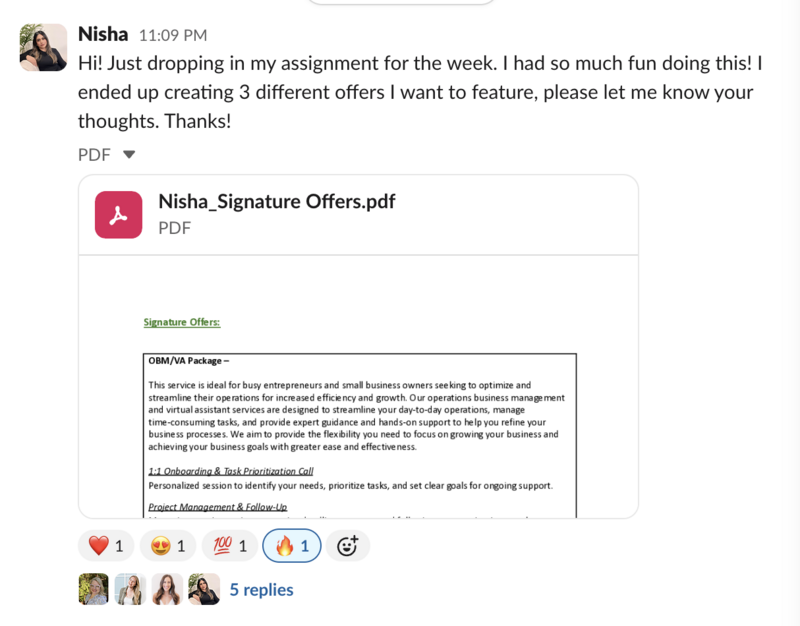This screenshot has height=626, width=800.
Task: Click the fourth replier's avatar
Action: (x=204, y=589)
